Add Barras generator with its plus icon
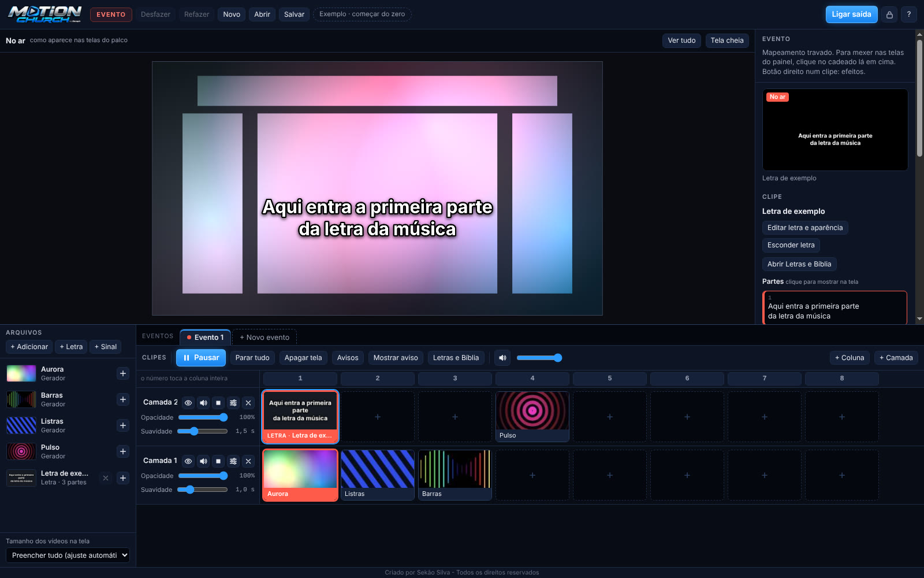 (x=123, y=399)
